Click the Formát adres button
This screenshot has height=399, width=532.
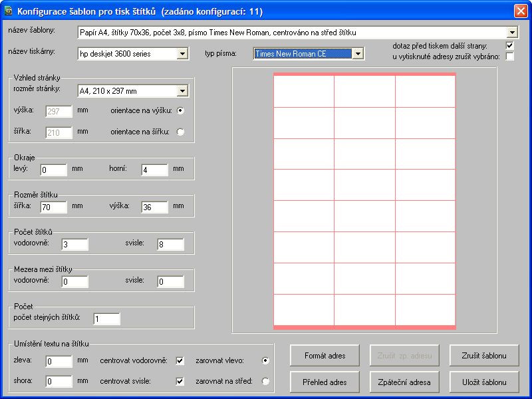pos(325,356)
